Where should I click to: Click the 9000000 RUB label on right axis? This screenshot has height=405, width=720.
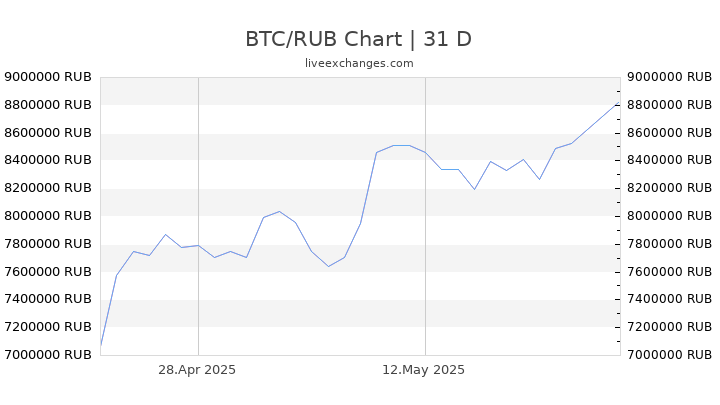[669, 77]
